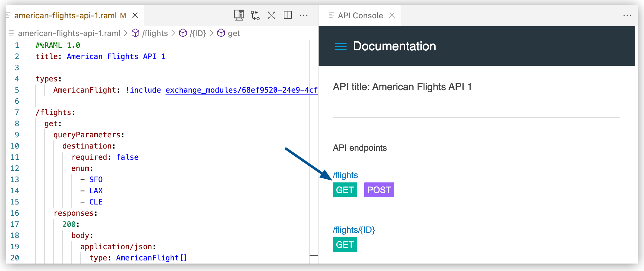Click 'destination:' on line 10
This screenshot has width=644, height=271.
pyautogui.click(x=89, y=146)
